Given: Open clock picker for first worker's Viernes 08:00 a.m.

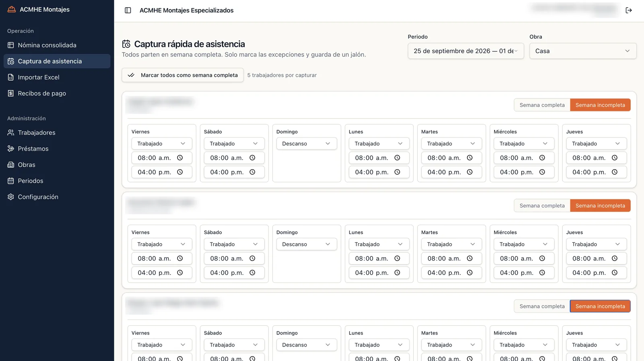Looking at the screenshot, I should [x=180, y=158].
